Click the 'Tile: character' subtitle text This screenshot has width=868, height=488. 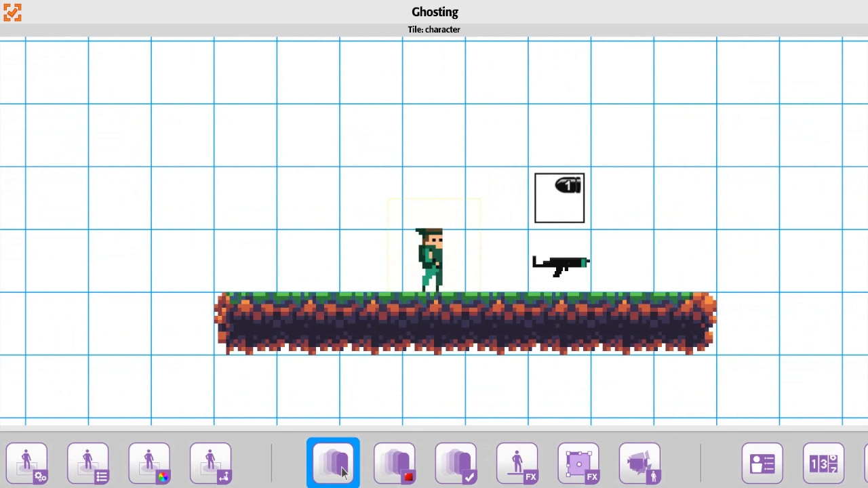pyautogui.click(x=434, y=29)
